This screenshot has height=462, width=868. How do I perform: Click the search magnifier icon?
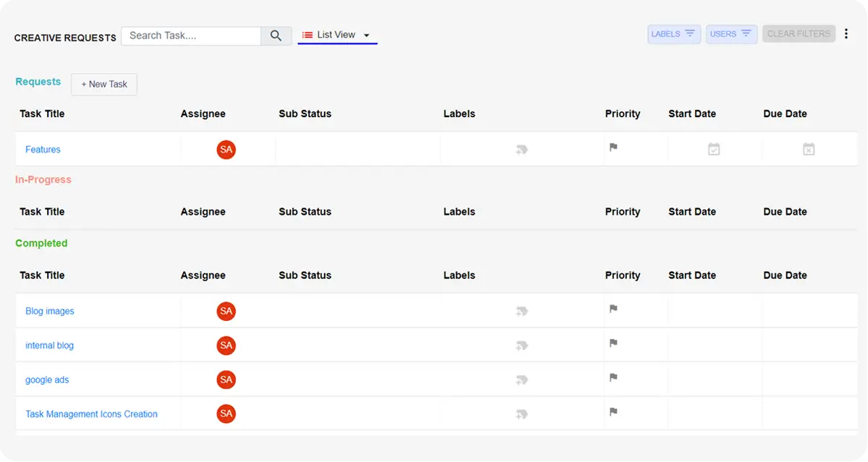[276, 35]
